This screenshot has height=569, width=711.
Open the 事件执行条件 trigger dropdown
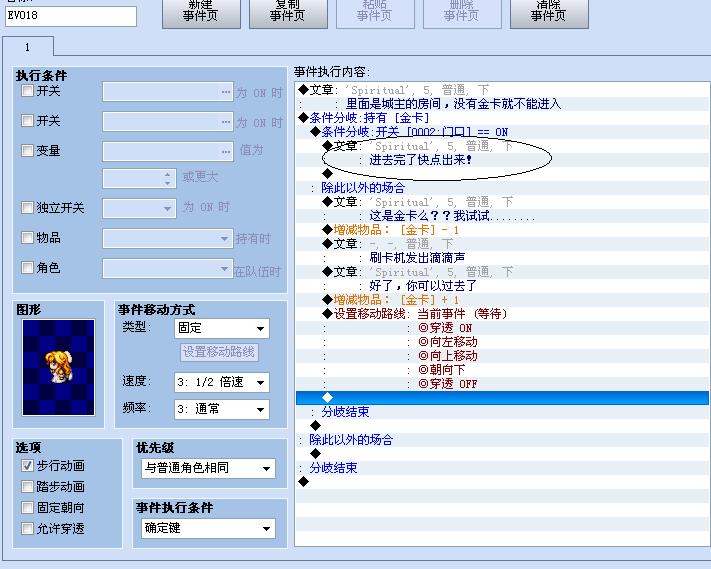click(x=209, y=528)
